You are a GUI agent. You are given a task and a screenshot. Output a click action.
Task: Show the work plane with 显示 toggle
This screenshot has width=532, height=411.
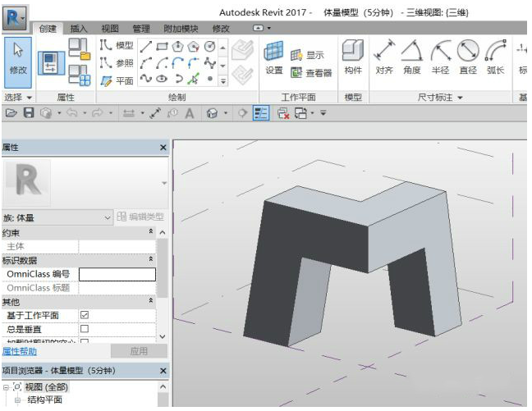(x=308, y=55)
